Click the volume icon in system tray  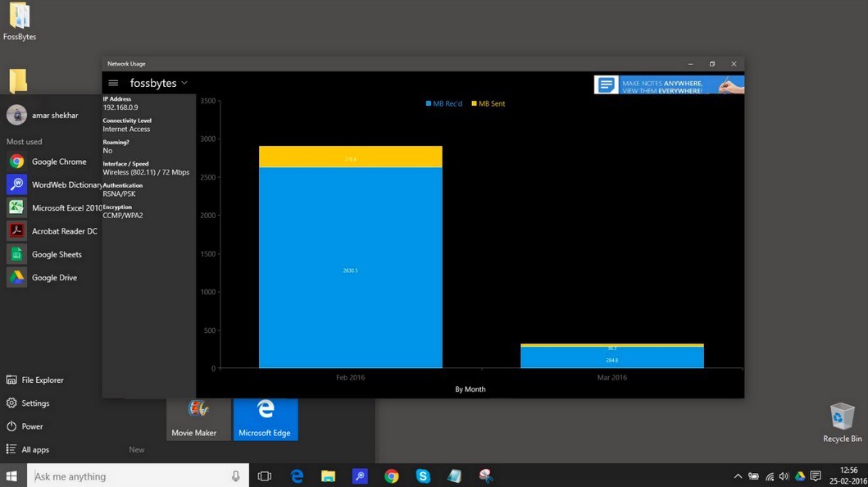(784, 476)
